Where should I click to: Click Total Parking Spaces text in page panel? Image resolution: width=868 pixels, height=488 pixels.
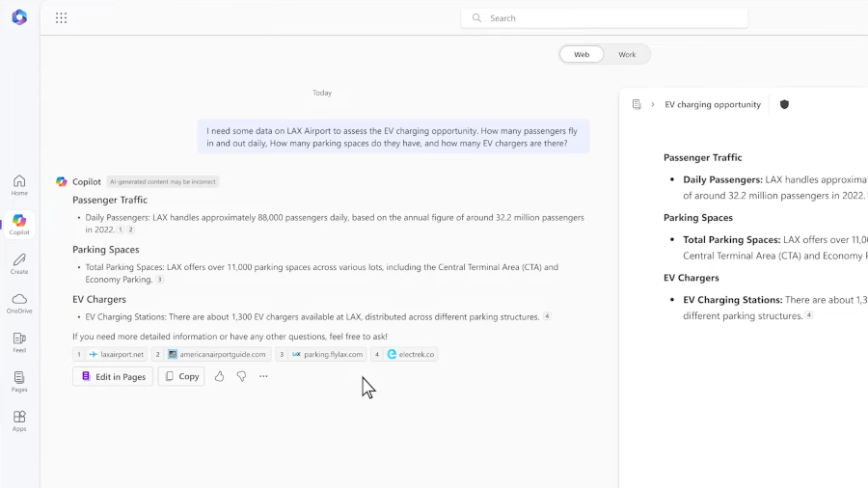click(732, 239)
